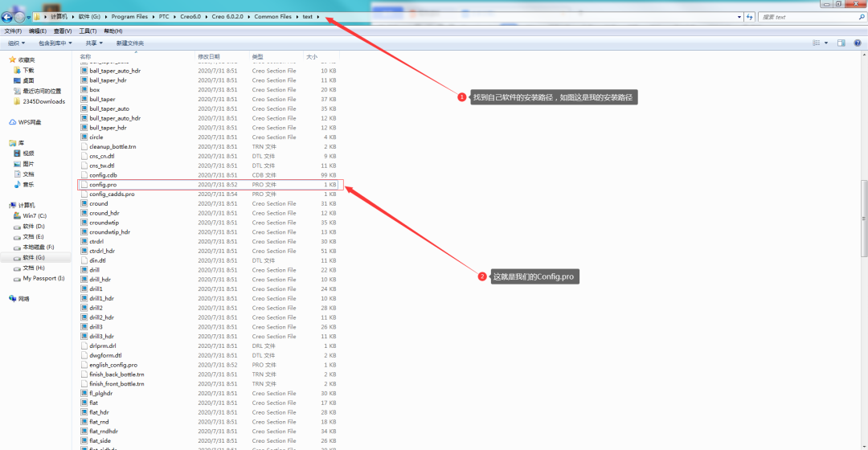Image resolution: width=868 pixels, height=450 pixels.
Task: Open address bar history dropdown arrow
Action: pos(739,17)
